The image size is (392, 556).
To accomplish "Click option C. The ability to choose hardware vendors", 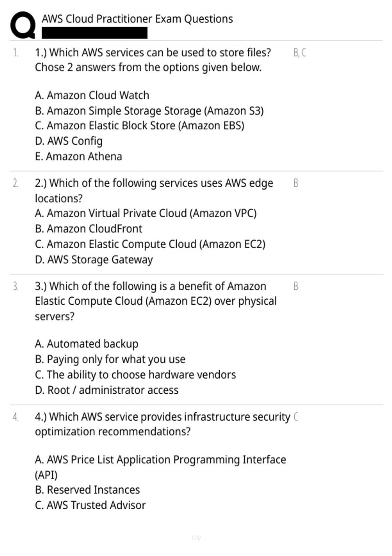I will [x=135, y=375].
